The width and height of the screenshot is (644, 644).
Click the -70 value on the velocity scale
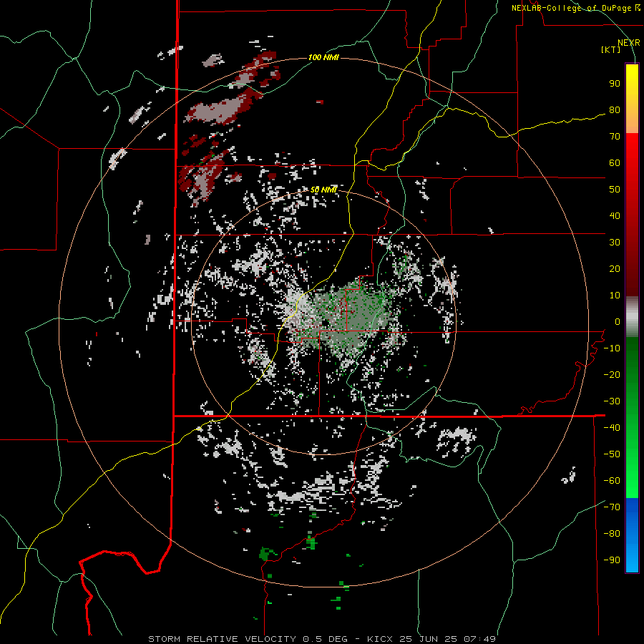[x=612, y=507]
